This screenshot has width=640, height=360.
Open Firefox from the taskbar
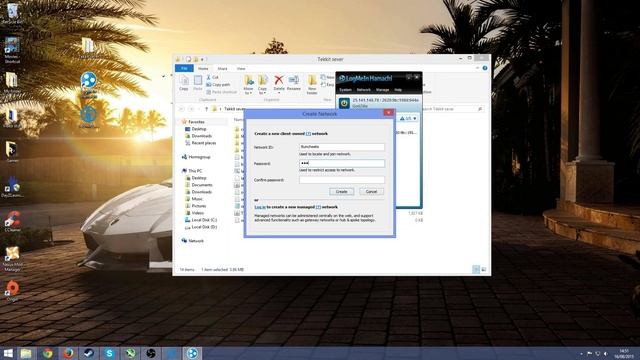coord(69,353)
